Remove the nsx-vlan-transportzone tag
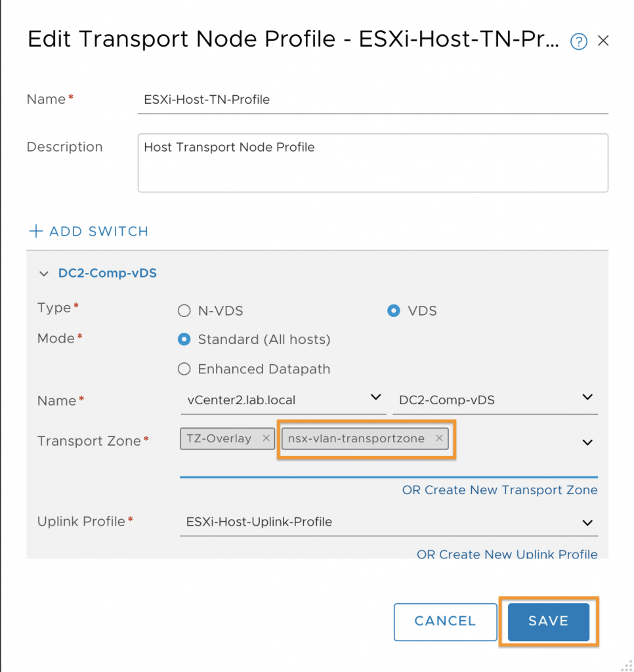 pyautogui.click(x=439, y=438)
